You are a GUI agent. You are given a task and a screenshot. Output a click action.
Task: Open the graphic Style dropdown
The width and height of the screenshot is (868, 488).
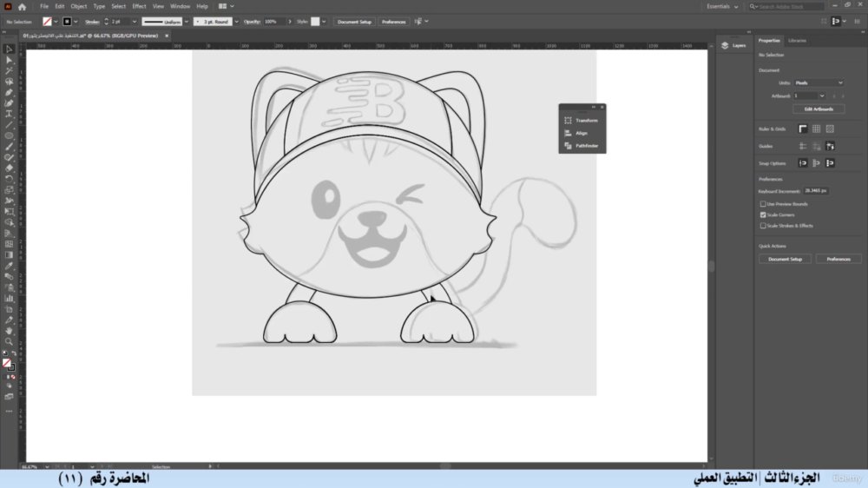[324, 22]
